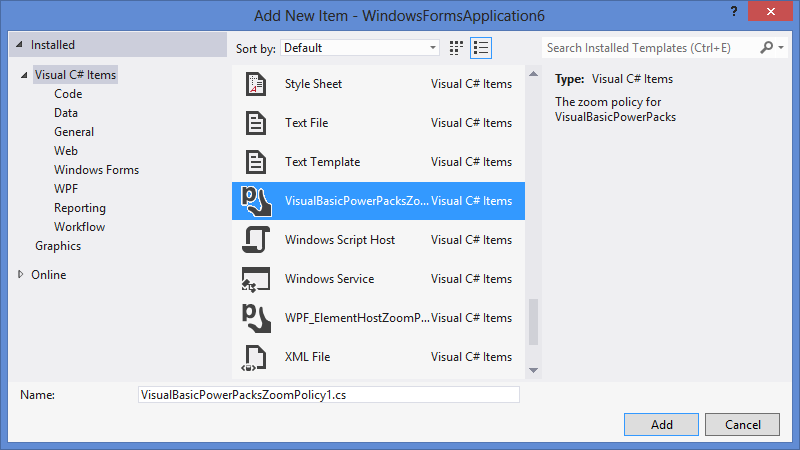Switch to small icons list view
The image size is (800, 450).
481,48
